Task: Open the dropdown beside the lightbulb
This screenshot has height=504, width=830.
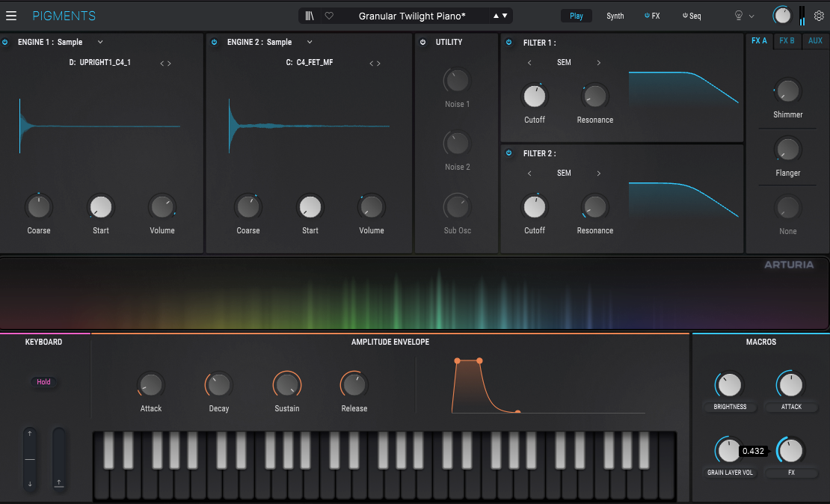Action: (x=751, y=16)
